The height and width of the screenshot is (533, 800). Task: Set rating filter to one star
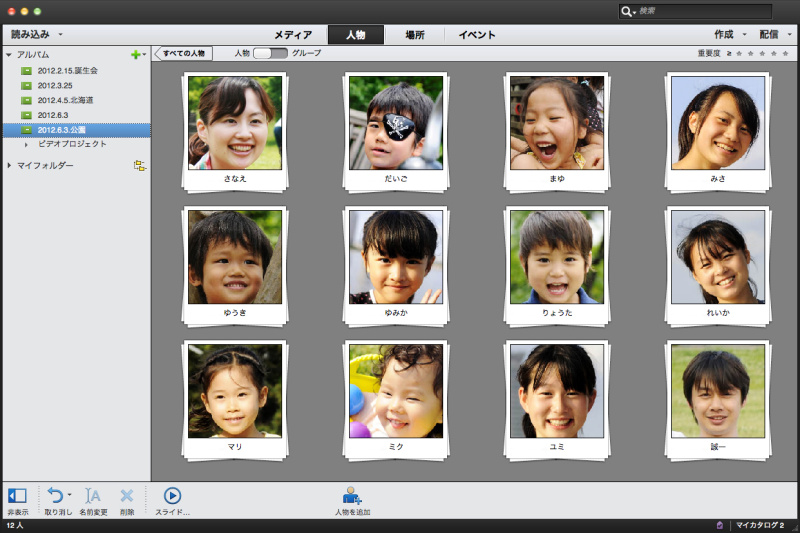click(739, 53)
